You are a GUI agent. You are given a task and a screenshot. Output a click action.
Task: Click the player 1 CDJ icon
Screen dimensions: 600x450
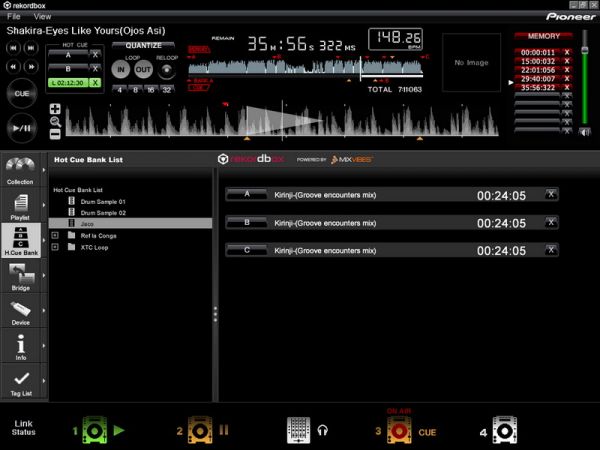click(95, 430)
